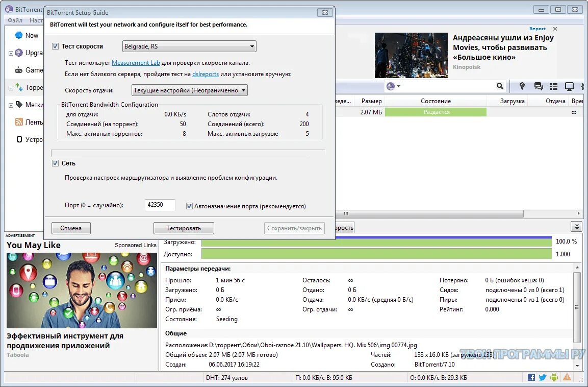The image size is (588, 387).
Task: Click the Upgrade sidebar BitTorrent icon
Action: pos(19,53)
